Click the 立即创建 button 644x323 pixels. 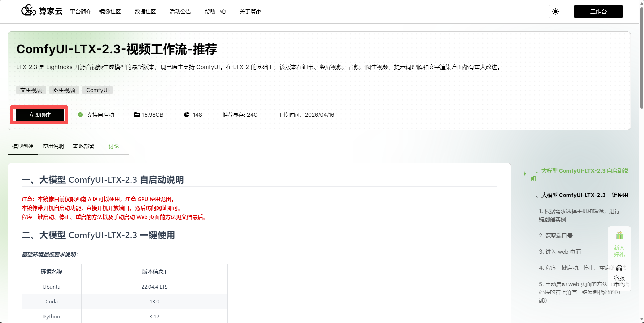pyautogui.click(x=40, y=115)
